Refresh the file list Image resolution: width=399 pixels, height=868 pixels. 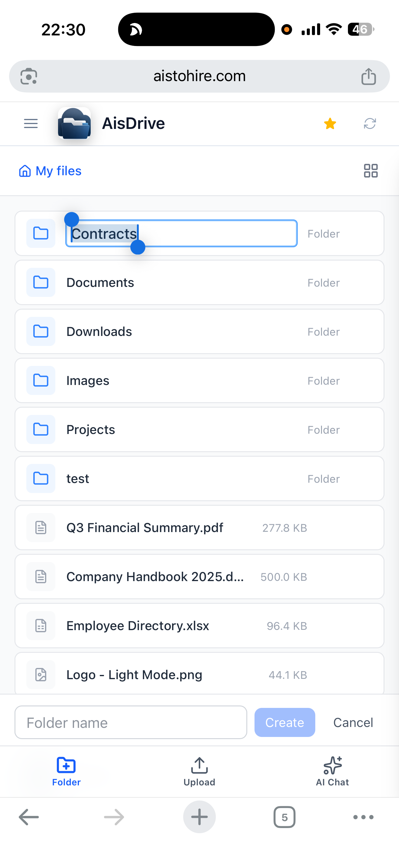[x=370, y=124]
